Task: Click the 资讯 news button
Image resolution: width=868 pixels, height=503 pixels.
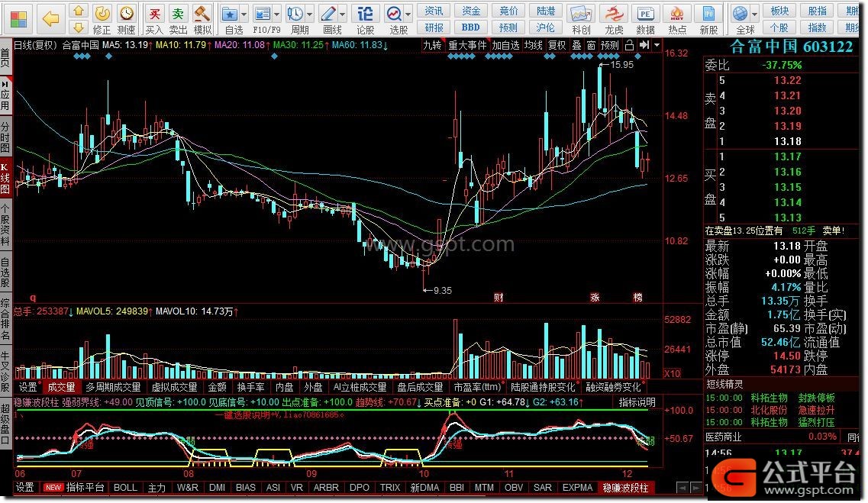Action: click(434, 11)
